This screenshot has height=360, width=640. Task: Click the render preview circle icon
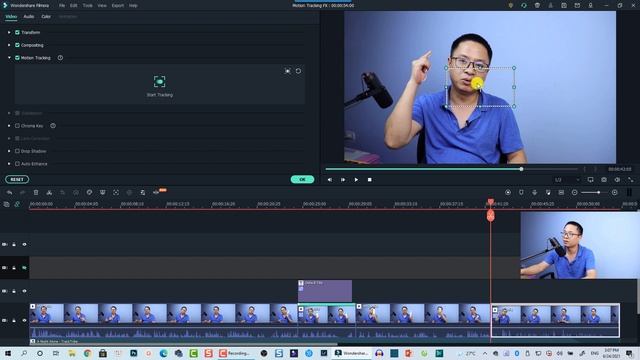[508, 192]
